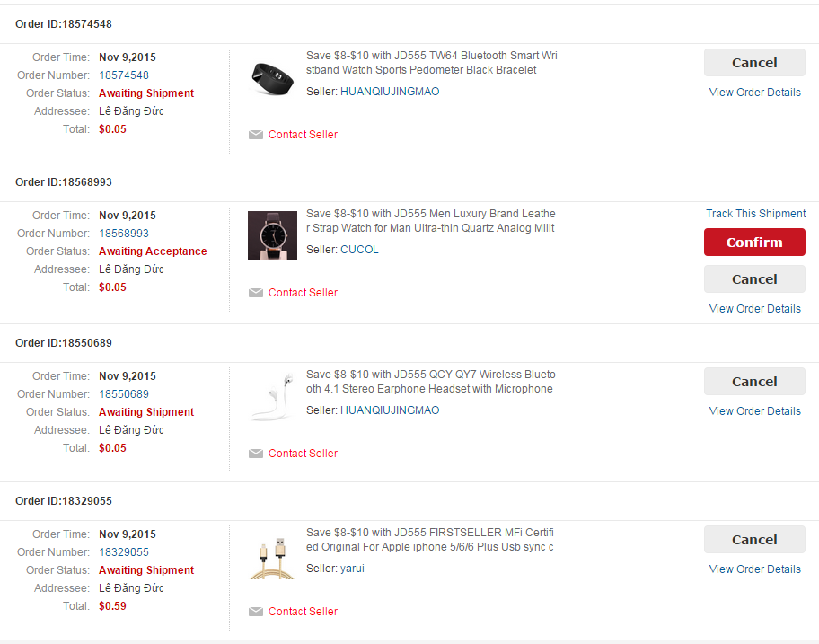Click envelope icon for order 18550689
819x644 pixels.
coord(256,454)
